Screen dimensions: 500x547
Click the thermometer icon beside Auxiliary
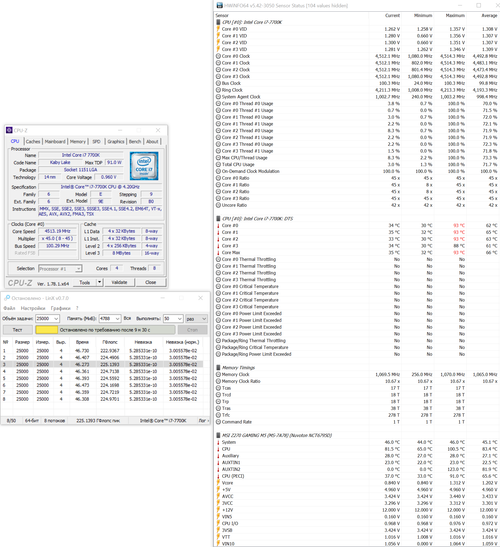point(218,456)
